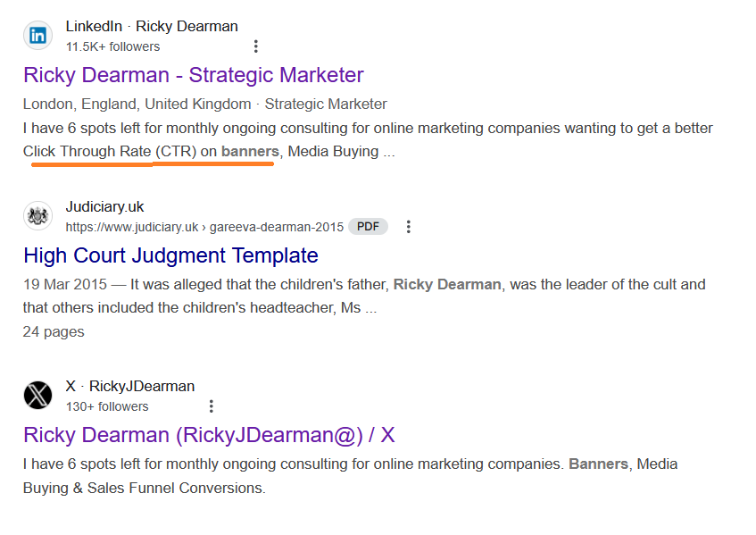Viewport: 756px width, 535px height.
Task: Click the underlined Click Through Rate (CTR) text
Action: tap(110, 152)
